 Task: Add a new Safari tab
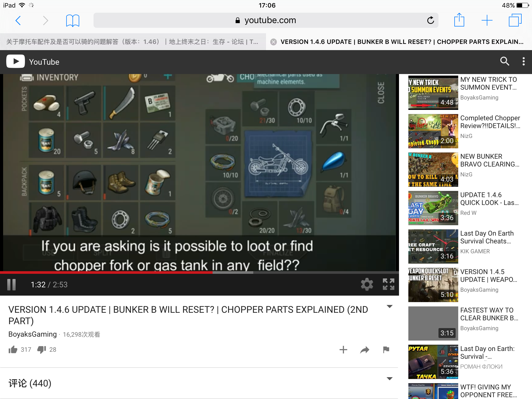487,20
